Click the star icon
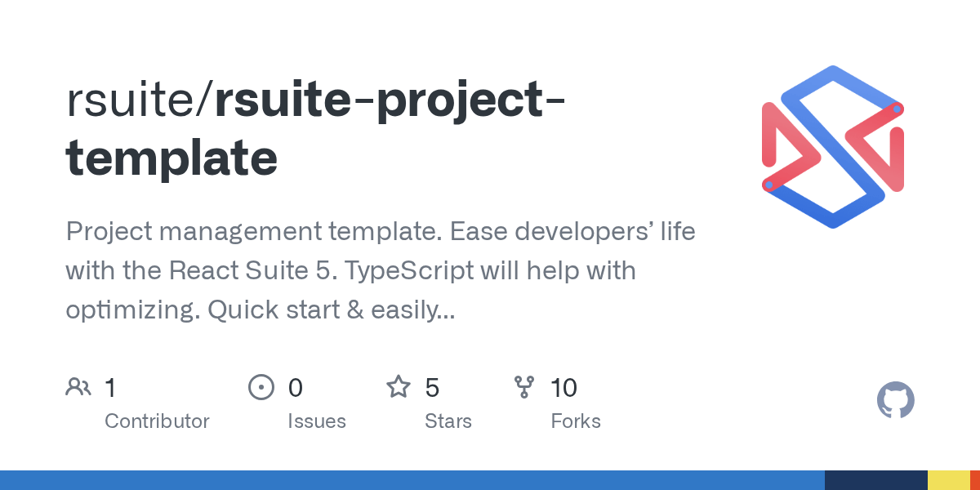Screen dimensions: 980x490 [x=398, y=387]
